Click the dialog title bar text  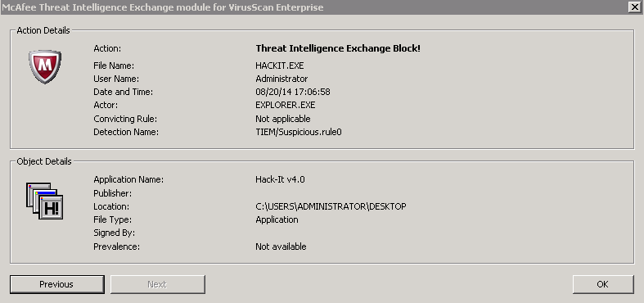163,7
